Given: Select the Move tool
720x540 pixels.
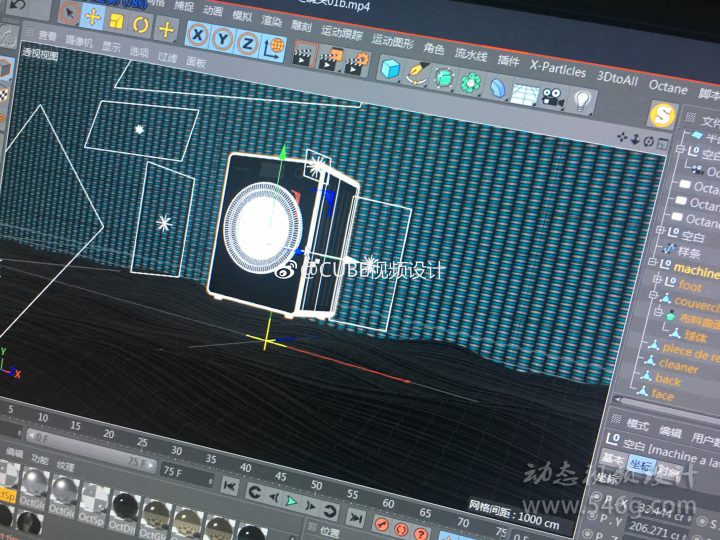Looking at the screenshot, I should pyautogui.click(x=93, y=17).
